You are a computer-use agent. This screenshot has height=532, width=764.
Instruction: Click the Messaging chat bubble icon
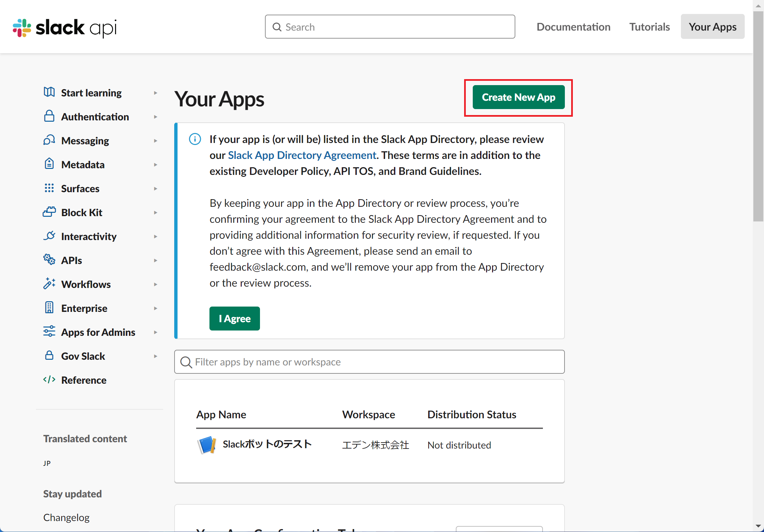[49, 140]
